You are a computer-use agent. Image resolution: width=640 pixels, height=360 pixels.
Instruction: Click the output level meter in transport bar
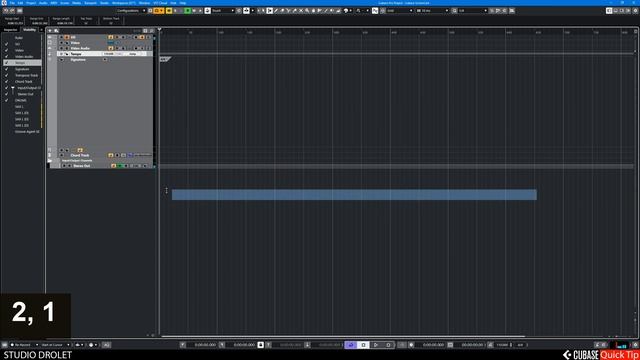[621, 345]
